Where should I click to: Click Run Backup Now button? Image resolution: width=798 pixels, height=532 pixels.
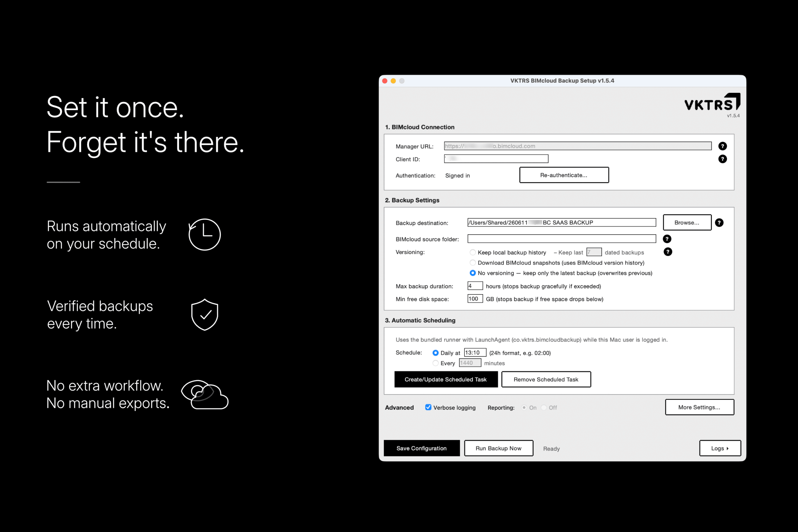498,448
